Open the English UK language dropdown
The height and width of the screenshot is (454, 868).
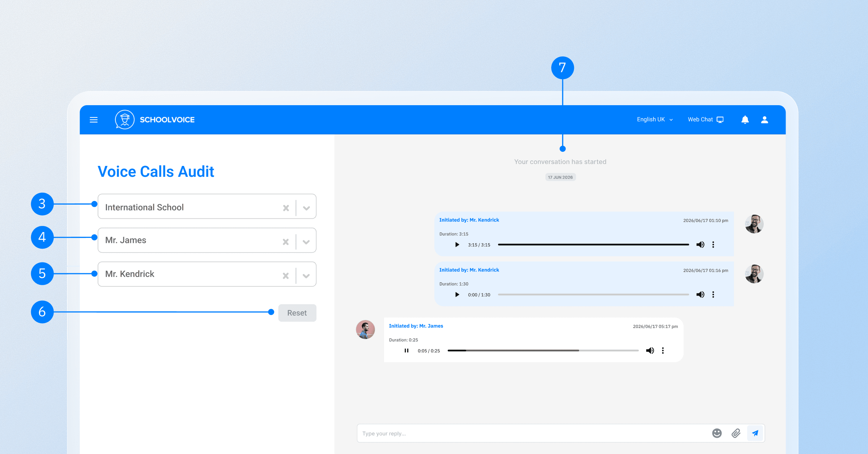click(x=655, y=120)
